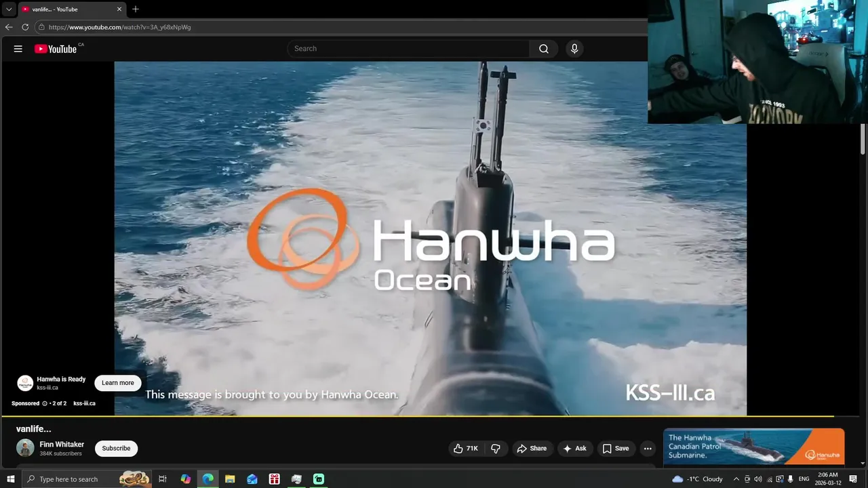Image resolution: width=868 pixels, height=488 pixels.
Task: Expand the hidden system tray icons
Action: pos(736,479)
